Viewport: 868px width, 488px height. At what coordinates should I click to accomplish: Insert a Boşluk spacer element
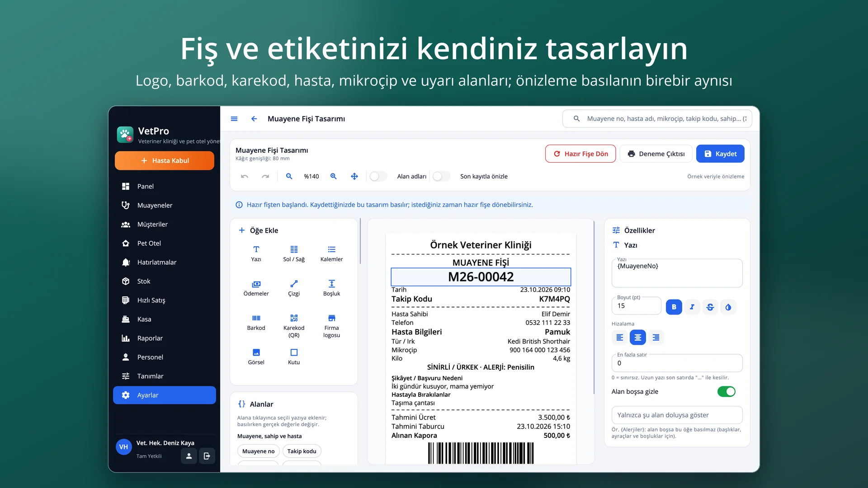pos(331,288)
